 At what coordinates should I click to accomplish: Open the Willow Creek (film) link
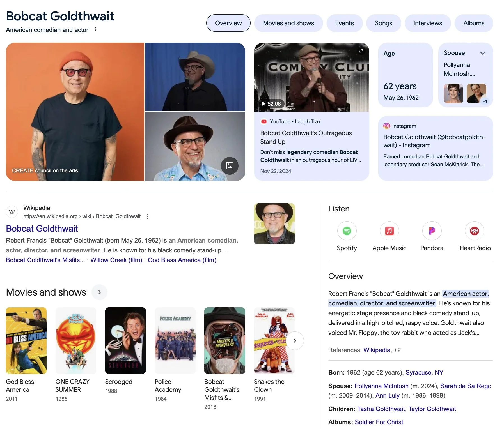pyautogui.click(x=116, y=260)
